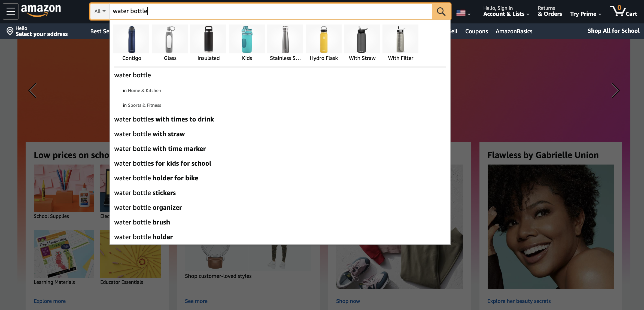Viewport: 644px width, 310px height.
Task: Open the hamburger navigation menu
Action: (x=11, y=11)
